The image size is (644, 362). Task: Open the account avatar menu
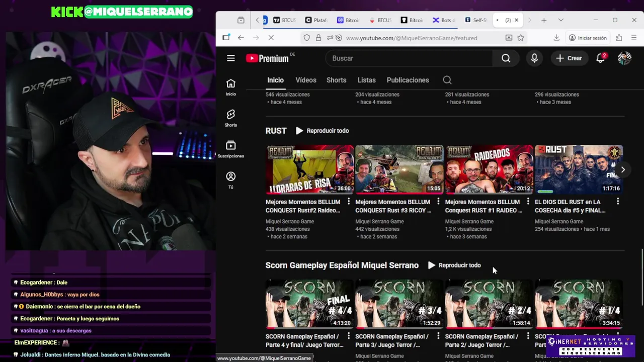point(624,58)
